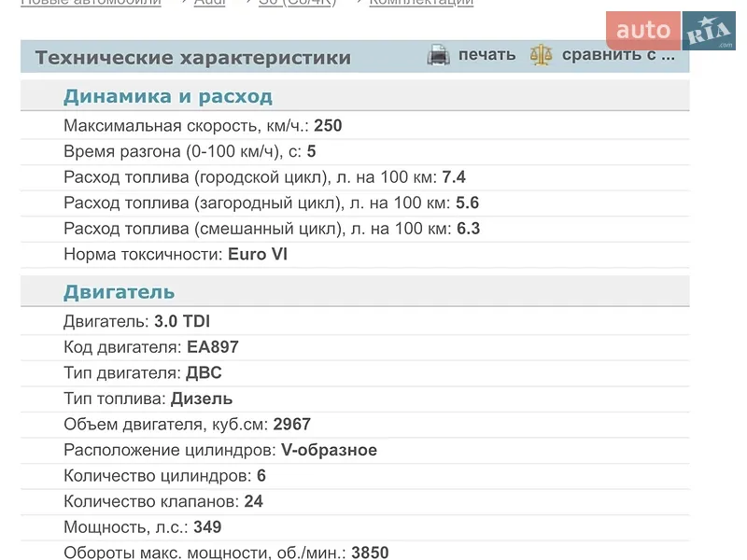Image resolution: width=747 pixels, height=560 pixels.
Task: Click the 'Норма токсичности: Euro VI' row
Action: click(355, 254)
